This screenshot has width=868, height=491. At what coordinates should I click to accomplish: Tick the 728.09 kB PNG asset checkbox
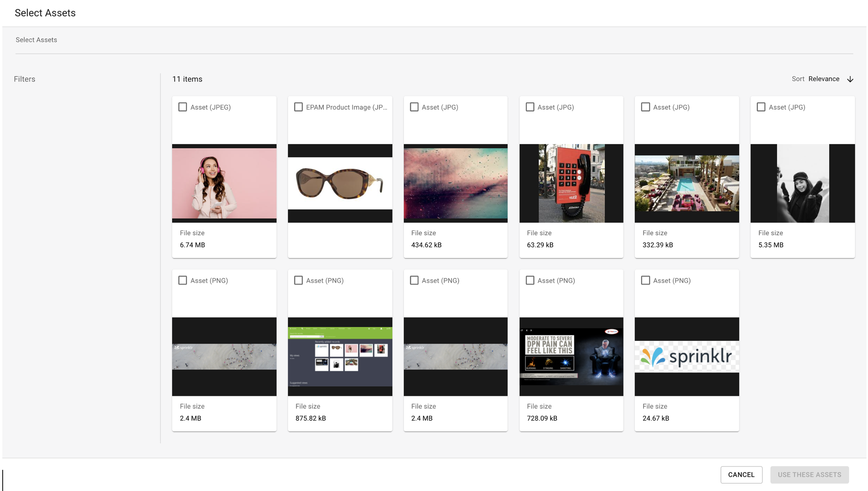tap(530, 280)
